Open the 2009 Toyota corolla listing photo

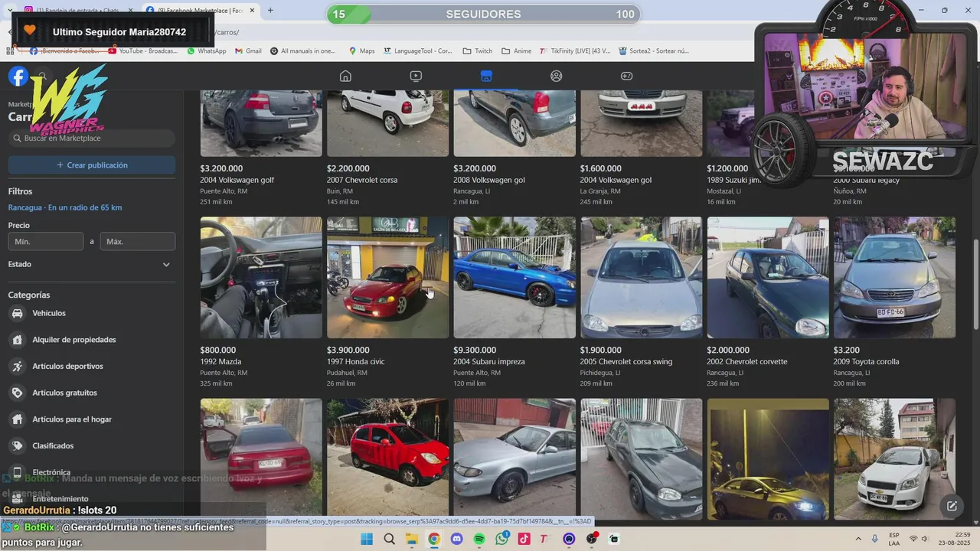tap(894, 278)
